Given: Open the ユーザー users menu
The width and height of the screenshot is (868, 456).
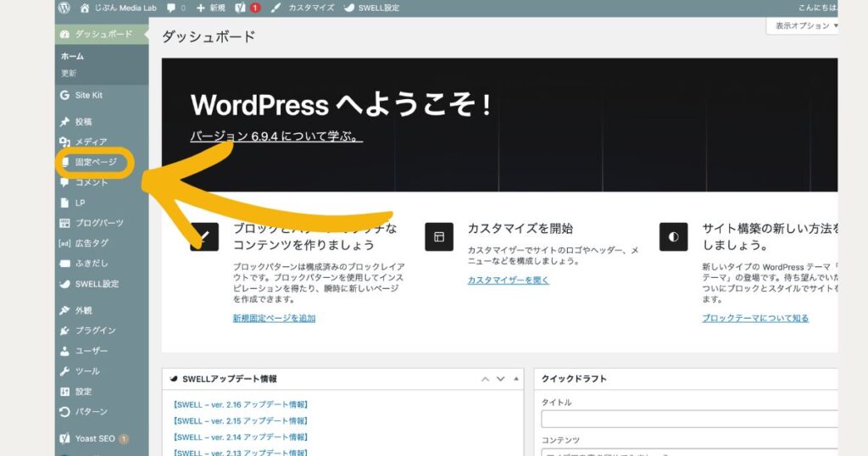Looking at the screenshot, I should tap(92, 351).
